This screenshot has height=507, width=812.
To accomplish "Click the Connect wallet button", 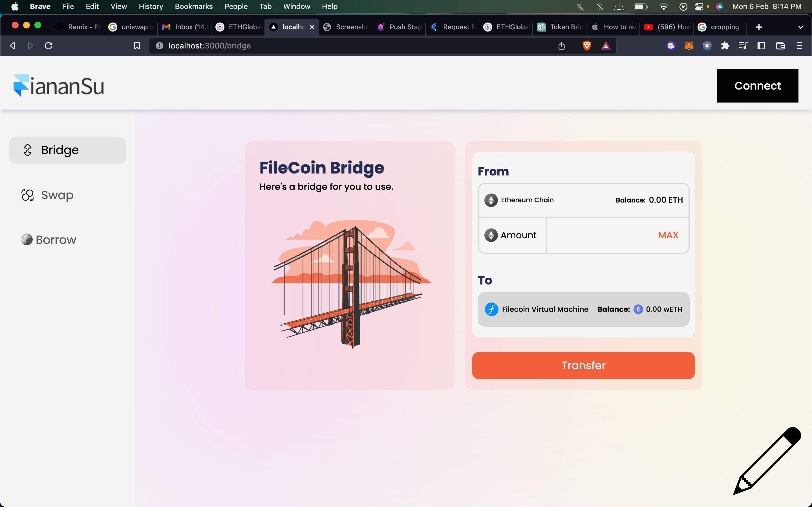I will tap(758, 85).
